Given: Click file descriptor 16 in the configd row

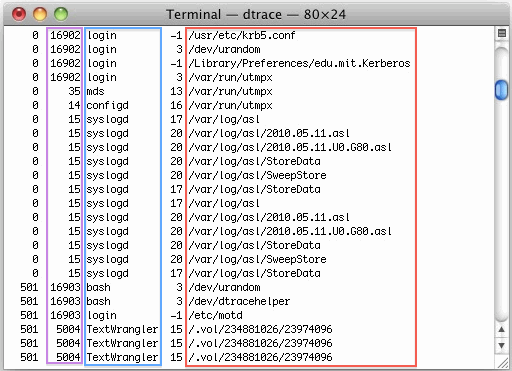Looking at the screenshot, I should pos(176,105).
